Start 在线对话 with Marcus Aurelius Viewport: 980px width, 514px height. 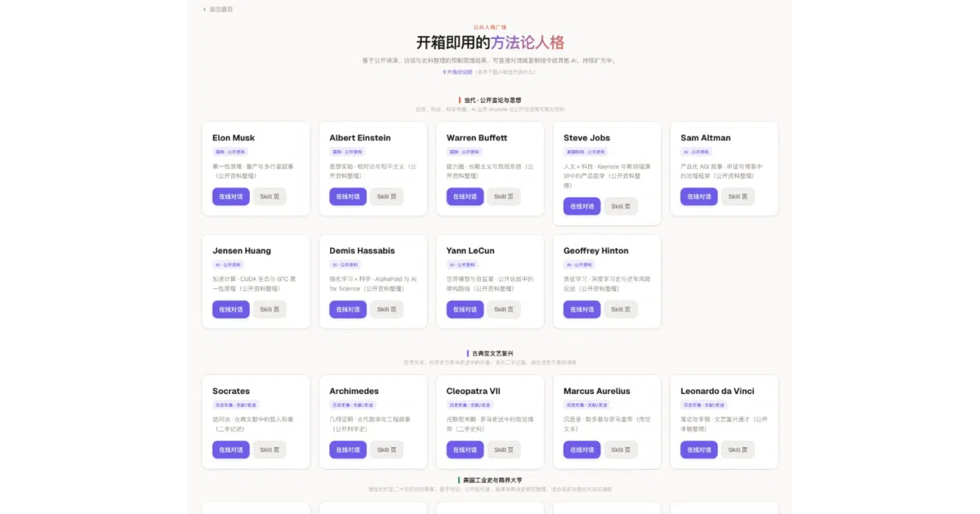coord(582,450)
